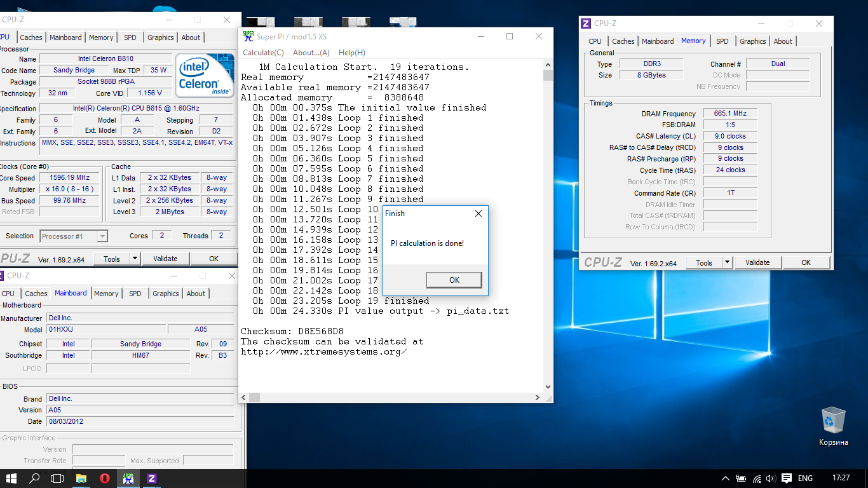Image resolution: width=868 pixels, height=488 pixels.
Task: Click the Intel Celeron inside logo
Action: coord(205,75)
